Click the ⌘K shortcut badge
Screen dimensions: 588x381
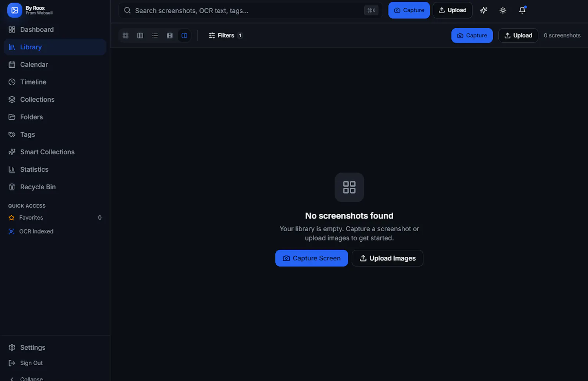coord(371,10)
